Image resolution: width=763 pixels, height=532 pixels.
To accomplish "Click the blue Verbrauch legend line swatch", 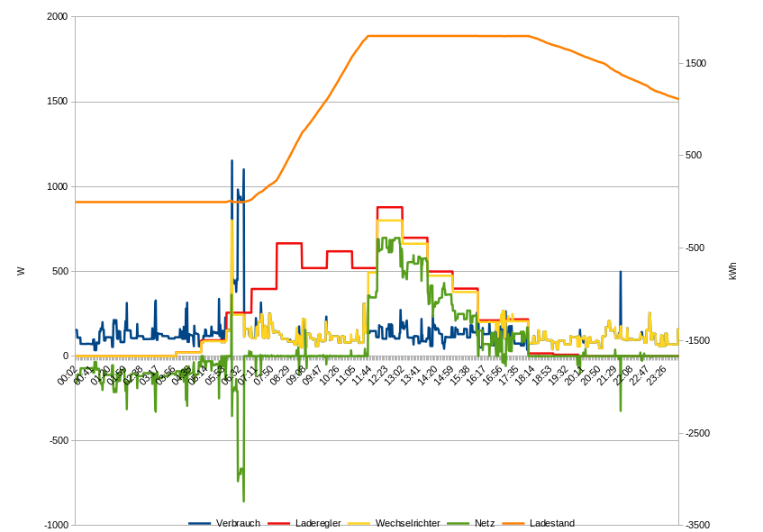I will point(200,523).
